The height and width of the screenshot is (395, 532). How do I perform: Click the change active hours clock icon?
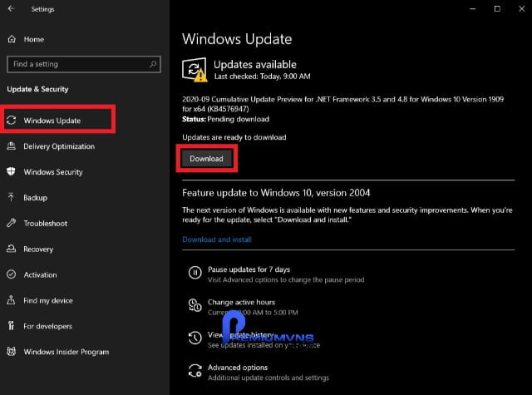point(195,305)
